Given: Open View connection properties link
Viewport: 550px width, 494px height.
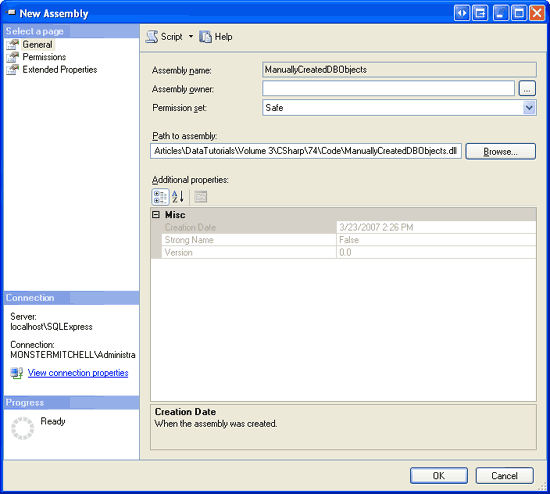Looking at the screenshot, I should pos(78,373).
